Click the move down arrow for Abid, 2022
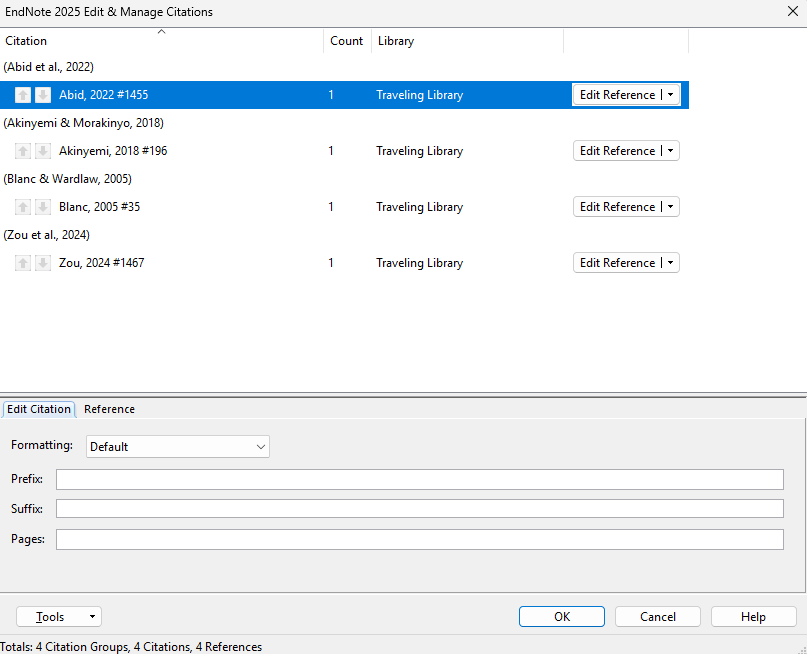 [x=43, y=95]
